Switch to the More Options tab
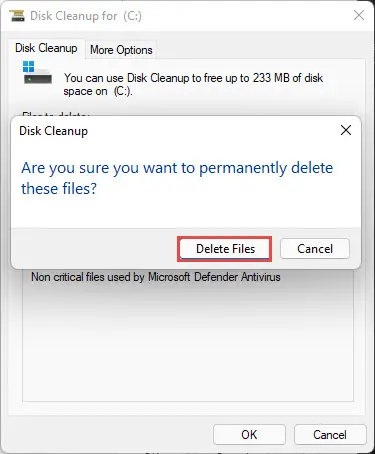The image size is (375, 454). pos(121,50)
